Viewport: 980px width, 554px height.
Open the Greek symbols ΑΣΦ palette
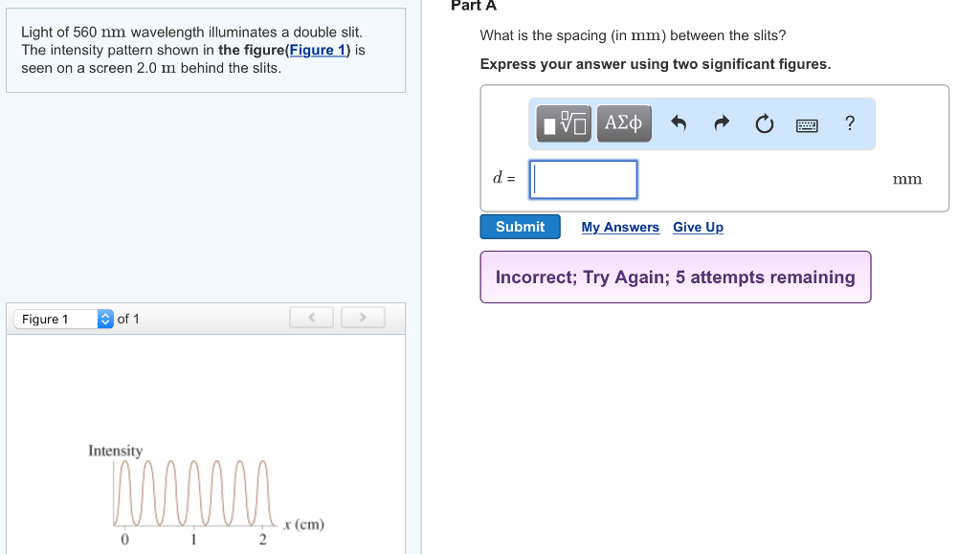(x=624, y=123)
